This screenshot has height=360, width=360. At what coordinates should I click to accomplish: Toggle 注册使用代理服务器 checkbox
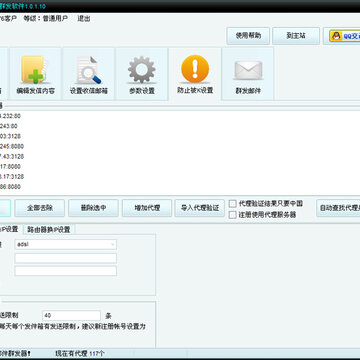233,215
